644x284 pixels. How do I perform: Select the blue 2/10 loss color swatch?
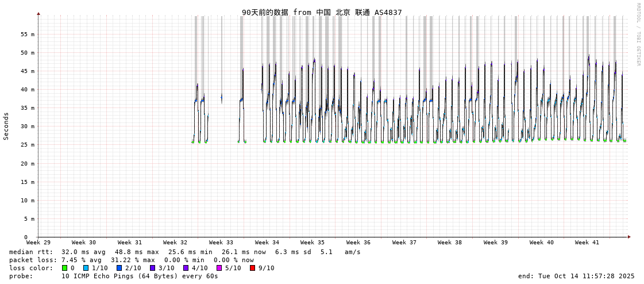pos(119,268)
